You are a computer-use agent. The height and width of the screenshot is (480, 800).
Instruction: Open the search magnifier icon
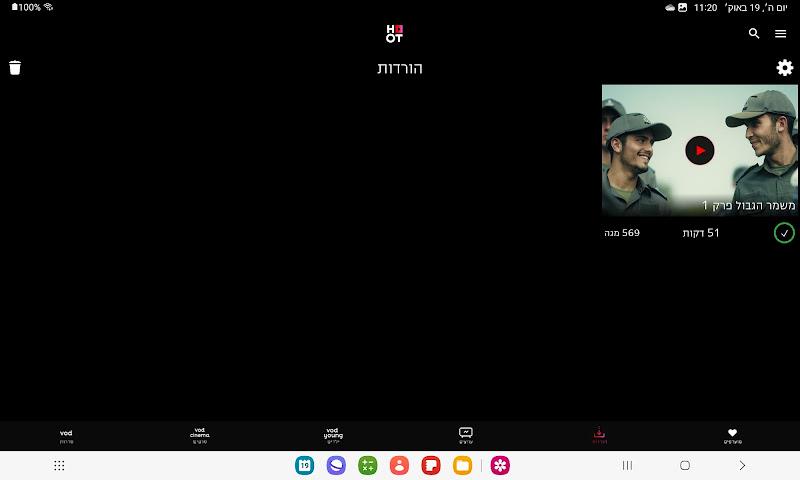[754, 33]
